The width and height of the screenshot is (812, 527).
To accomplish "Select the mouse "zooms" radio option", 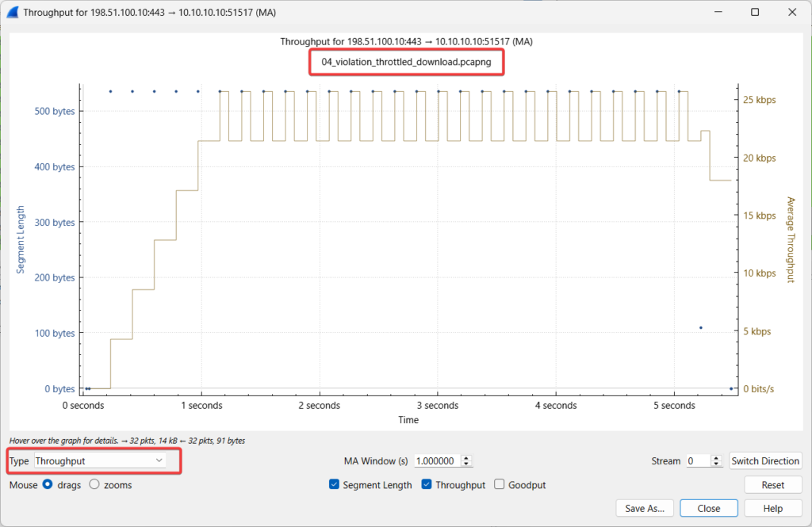I will click(94, 485).
